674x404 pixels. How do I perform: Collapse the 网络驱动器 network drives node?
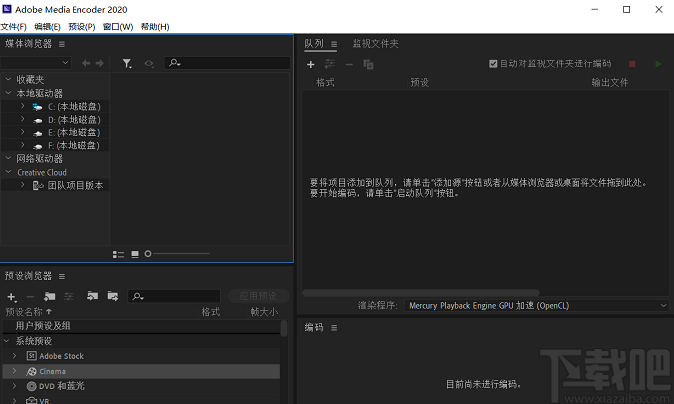8,159
